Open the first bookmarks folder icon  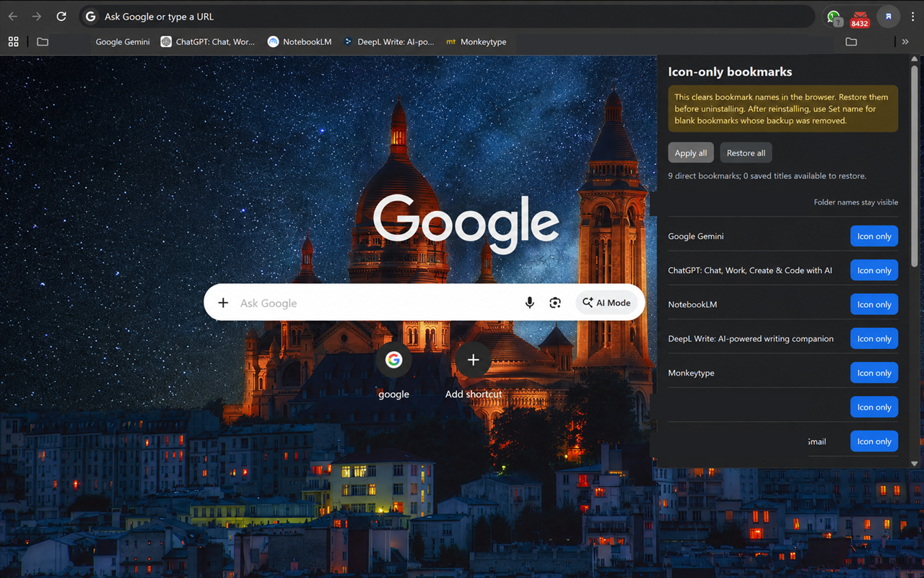43,42
